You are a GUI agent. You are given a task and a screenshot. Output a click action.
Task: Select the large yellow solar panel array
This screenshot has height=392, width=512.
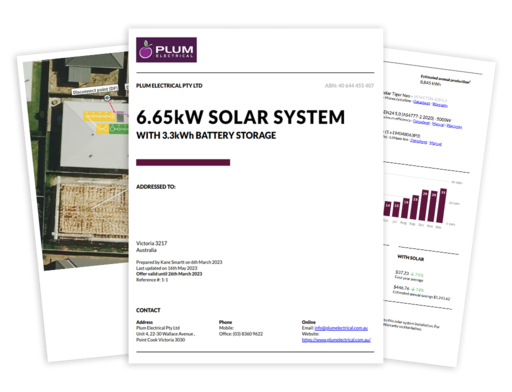99,117
